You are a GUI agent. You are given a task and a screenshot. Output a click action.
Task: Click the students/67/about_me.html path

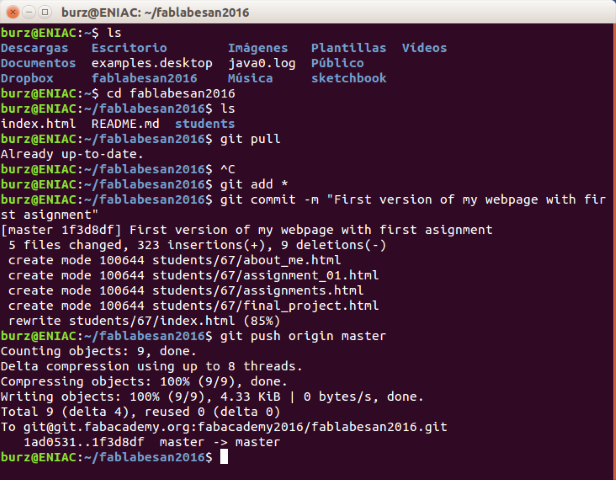click(x=246, y=260)
